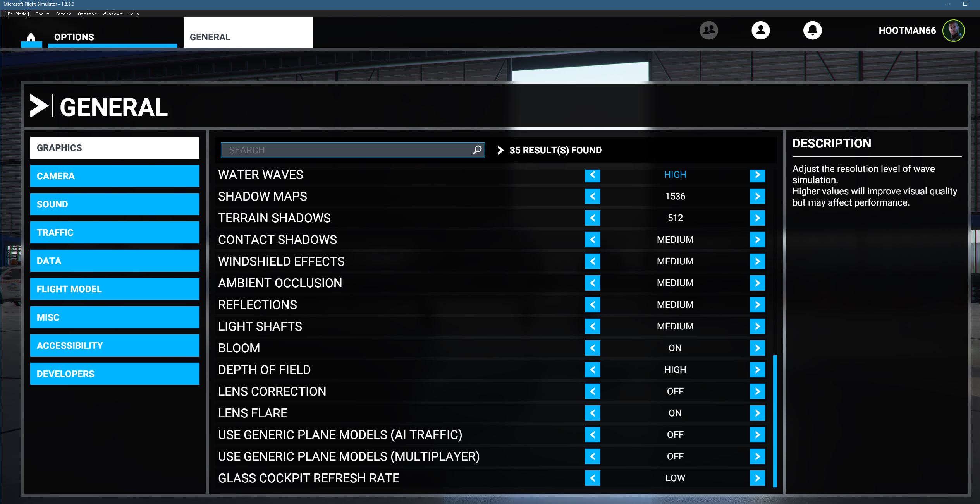Open the multiplayer group icon
This screenshot has width=980, height=504.
tap(708, 30)
